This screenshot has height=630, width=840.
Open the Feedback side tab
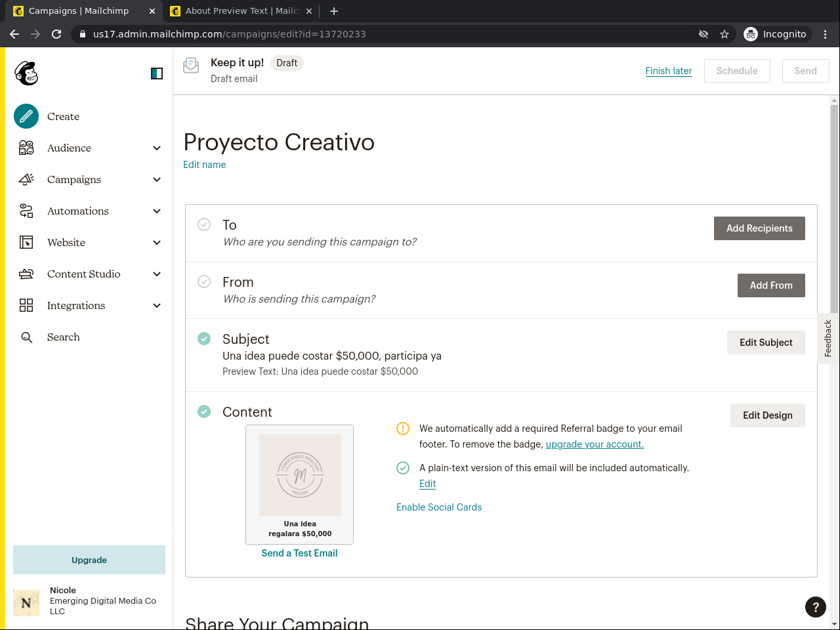tap(828, 338)
